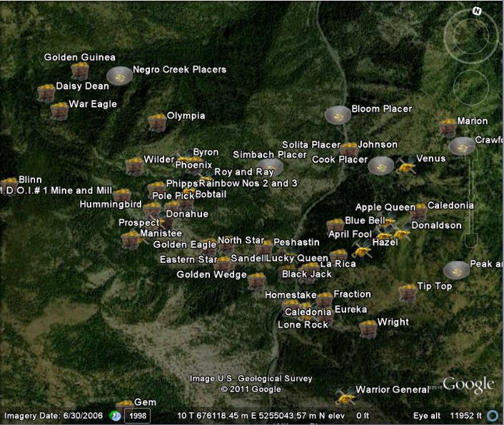Open the Tip Top mine placemark
The height and width of the screenshot is (425, 504).
coord(408,292)
